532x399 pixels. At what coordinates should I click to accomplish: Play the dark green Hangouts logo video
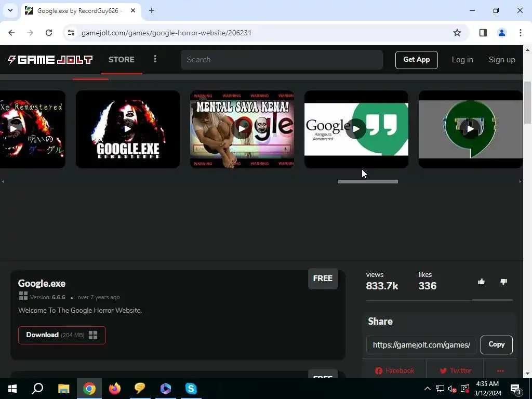(x=471, y=129)
